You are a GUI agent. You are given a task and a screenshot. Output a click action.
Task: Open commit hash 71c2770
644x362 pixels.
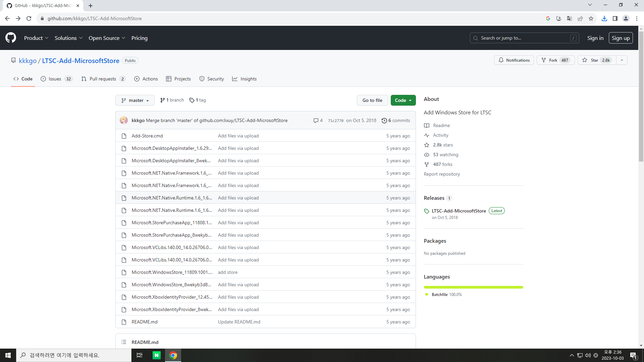click(x=335, y=121)
